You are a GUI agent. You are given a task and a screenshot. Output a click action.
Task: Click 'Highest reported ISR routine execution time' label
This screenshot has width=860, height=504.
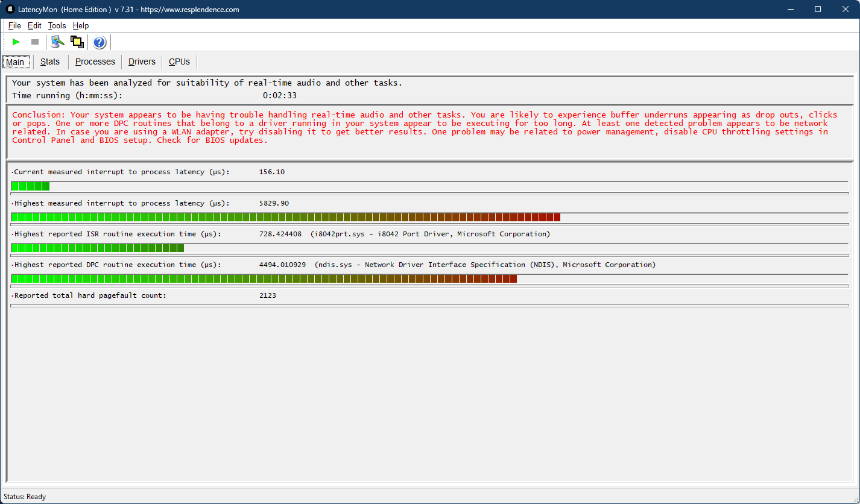[116, 234]
